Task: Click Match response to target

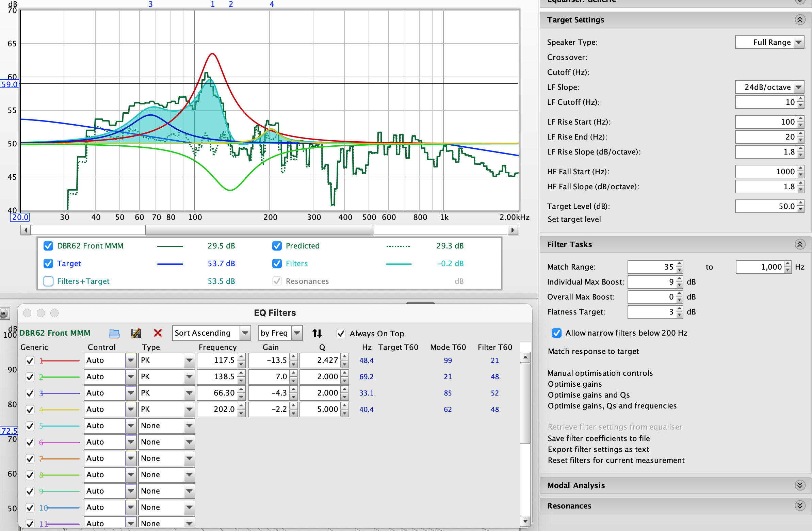Action: pyautogui.click(x=593, y=351)
